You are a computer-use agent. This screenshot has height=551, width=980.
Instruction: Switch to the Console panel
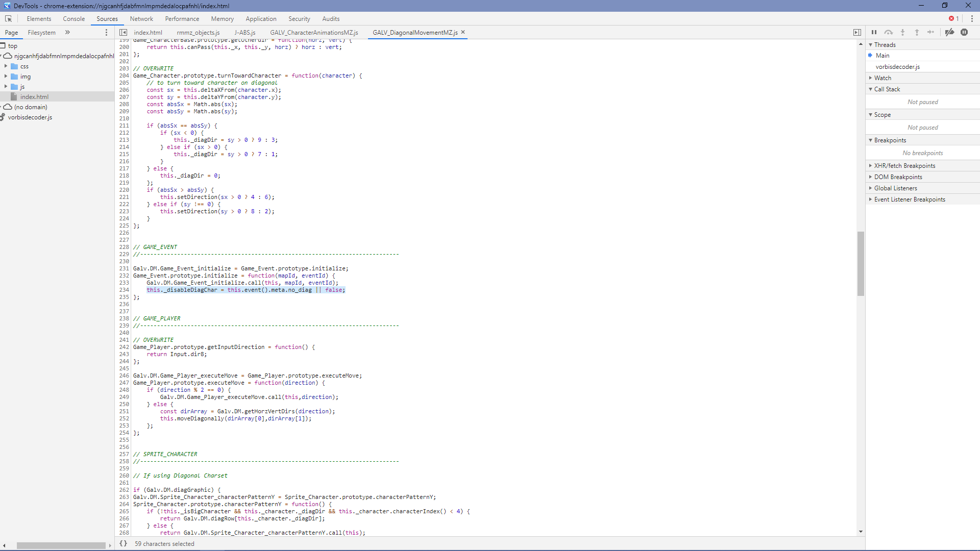[x=74, y=19]
